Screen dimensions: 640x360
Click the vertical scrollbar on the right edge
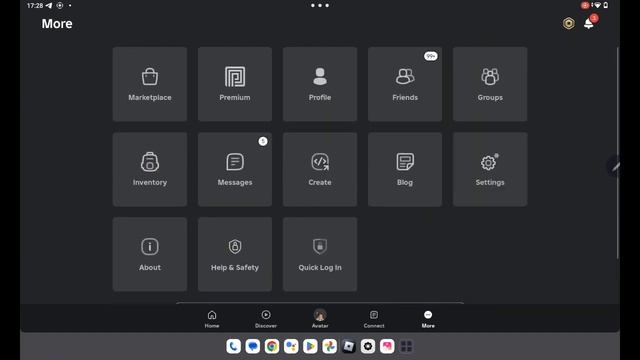pyautogui.click(x=618, y=153)
